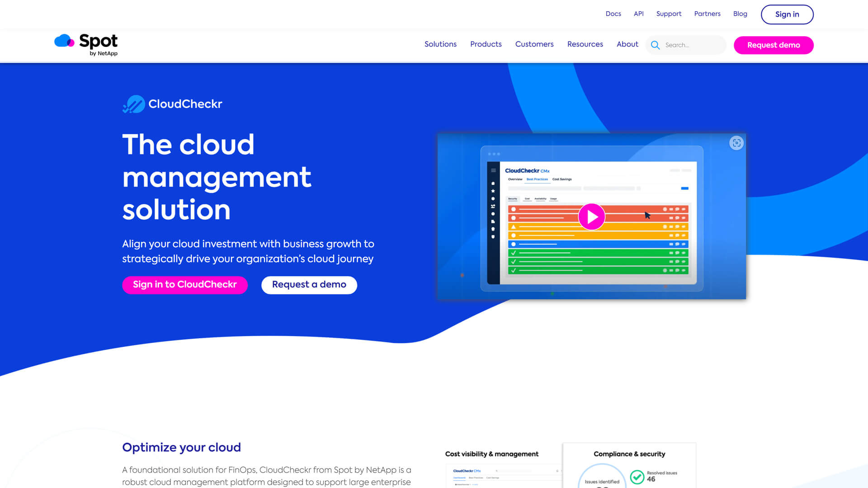The height and width of the screenshot is (488, 868).
Task: Expand the Products navigation menu
Action: (486, 44)
